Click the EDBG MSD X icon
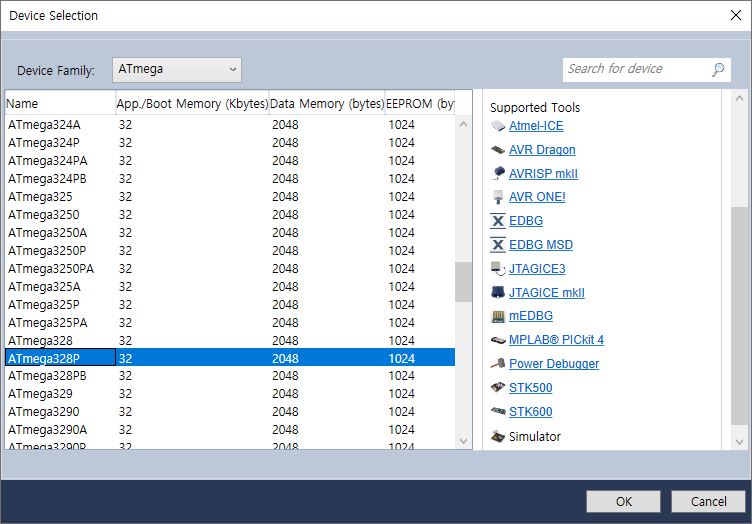 coord(498,245)
